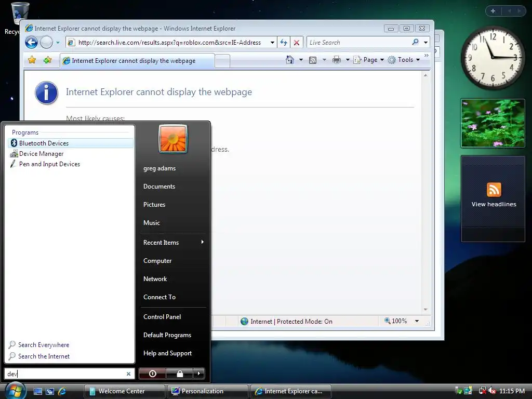The image size is (532, 399).
Task: Click the Stop loading X button
Action: [x=296, y=43]
